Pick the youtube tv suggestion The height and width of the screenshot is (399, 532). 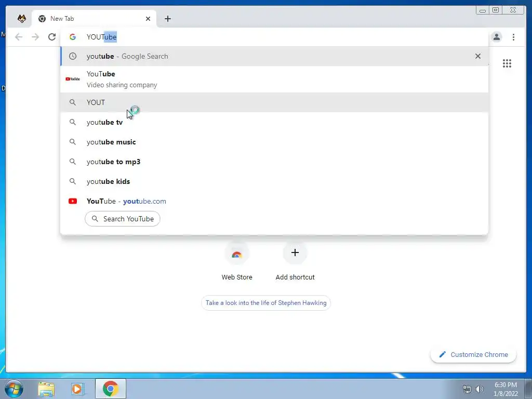(x=274, y=122)
